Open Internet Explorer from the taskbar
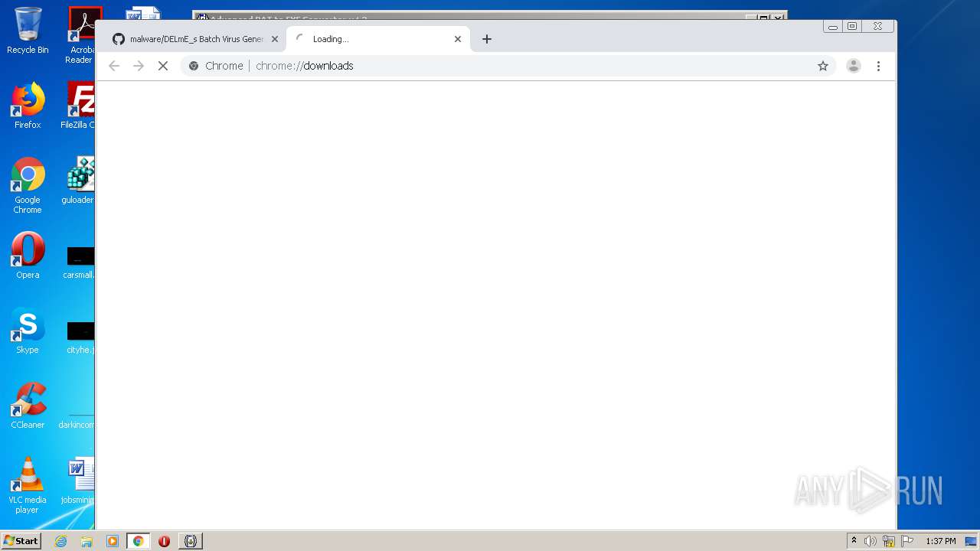980x551 pixels. tap(61, 541)
